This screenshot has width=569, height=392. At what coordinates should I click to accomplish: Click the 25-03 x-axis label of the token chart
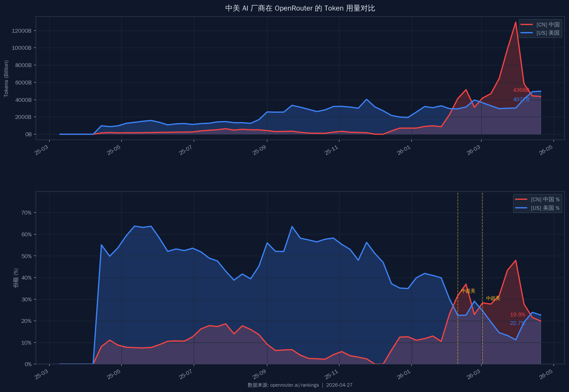[x=41, y=150]
